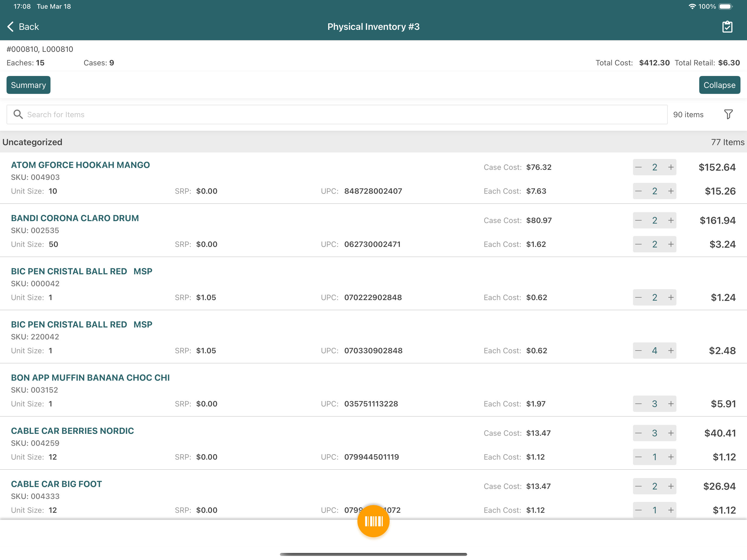Tap the Wi-Fi status icon
The width and height of the screenshot is (747, 560).
pyautogui.click(x=692, y=7)
